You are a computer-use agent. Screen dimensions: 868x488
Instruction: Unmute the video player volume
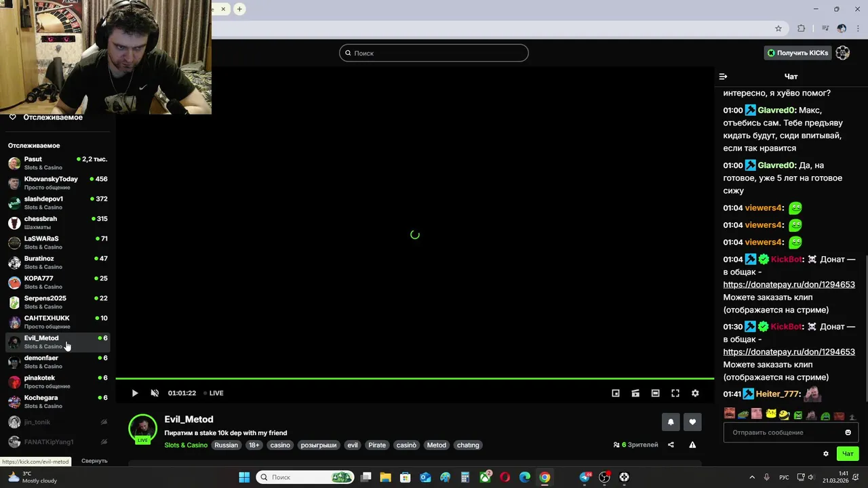point(155,393)
